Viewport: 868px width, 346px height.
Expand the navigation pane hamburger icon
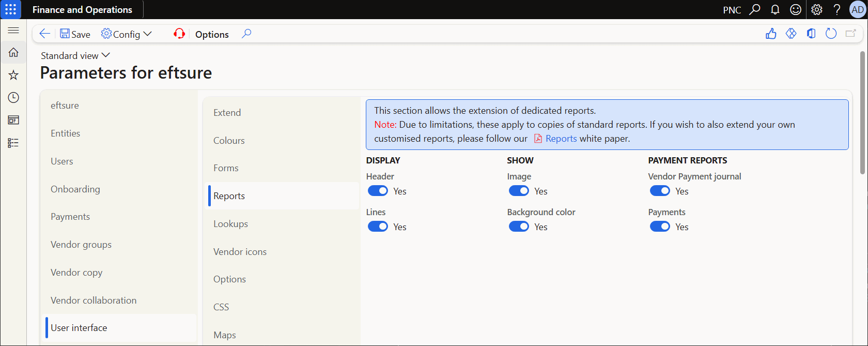13,31
